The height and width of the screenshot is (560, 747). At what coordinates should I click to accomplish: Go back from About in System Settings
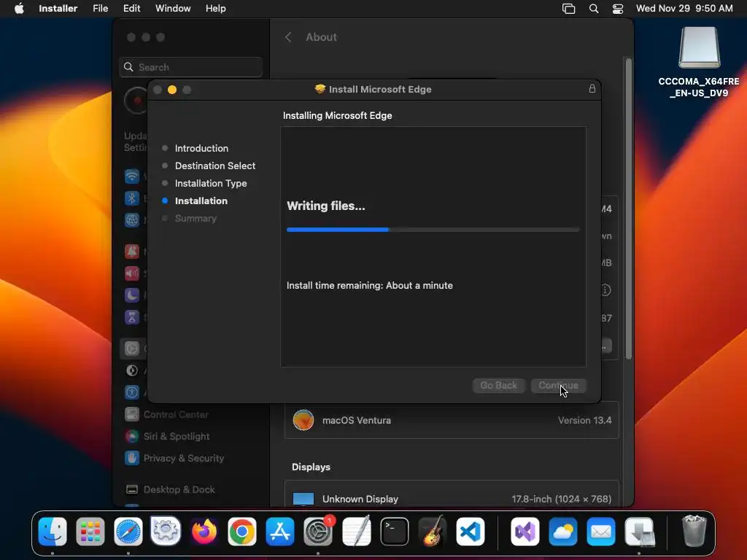tap(288, 37)
